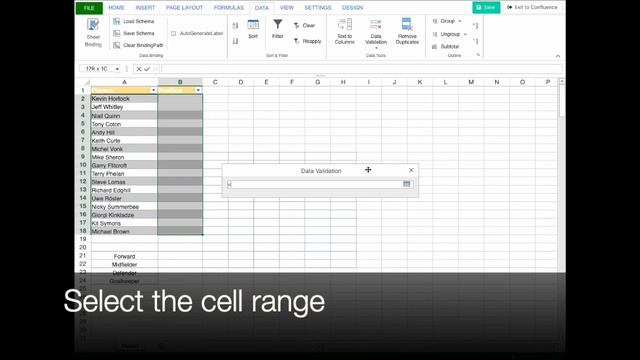The image size is (640, 360).
Task: Reapply the filter
Action: (307, 41)
